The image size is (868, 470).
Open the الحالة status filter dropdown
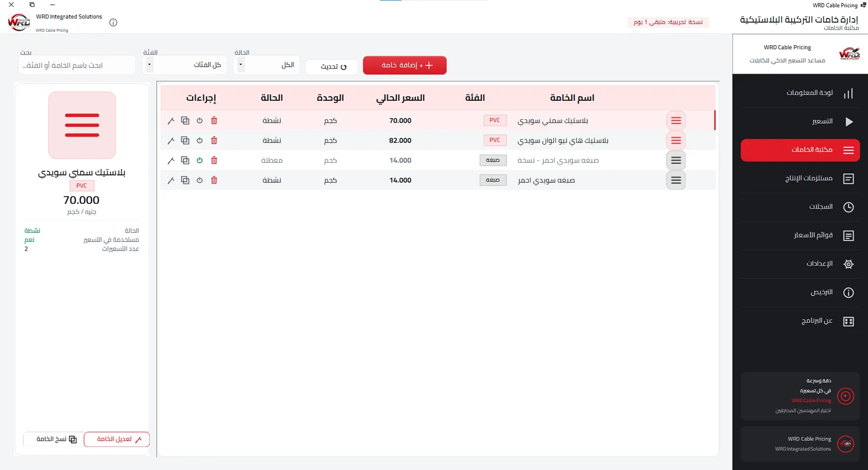coord(267,65)
